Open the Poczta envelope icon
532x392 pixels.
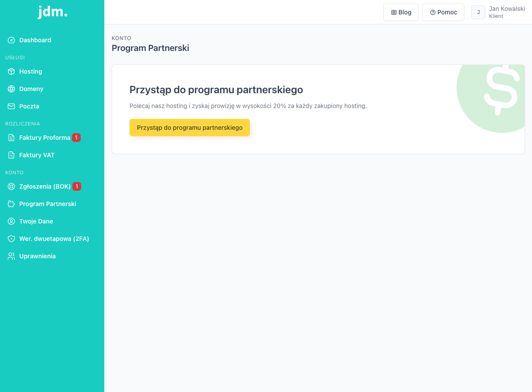point(11,106)
